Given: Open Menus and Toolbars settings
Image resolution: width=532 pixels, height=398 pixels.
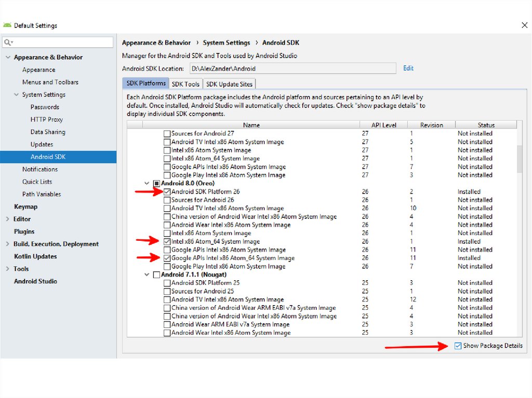Looking at the screenshot, I should (x=50, y=82).
